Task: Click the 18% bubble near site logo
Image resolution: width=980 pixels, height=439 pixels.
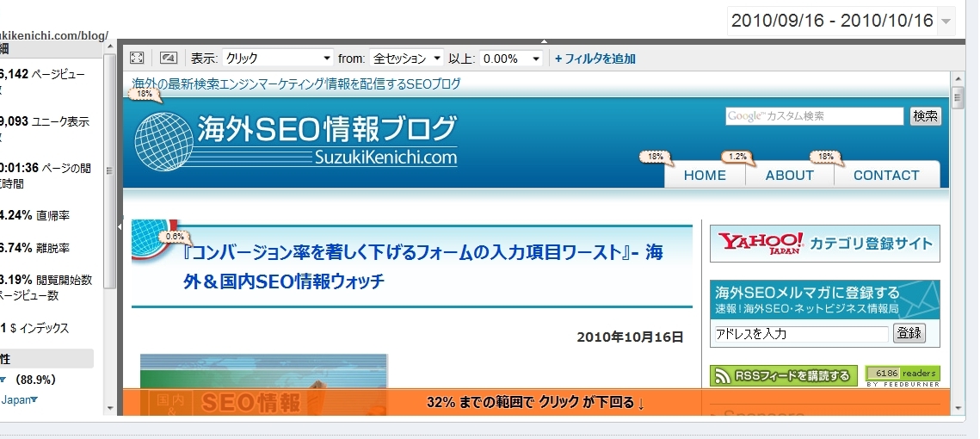Action: 145,94
